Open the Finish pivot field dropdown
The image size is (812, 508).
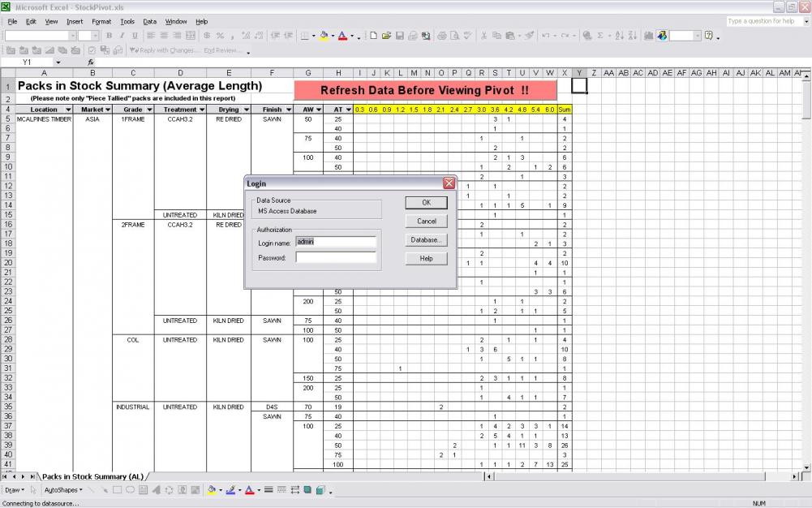289,110
